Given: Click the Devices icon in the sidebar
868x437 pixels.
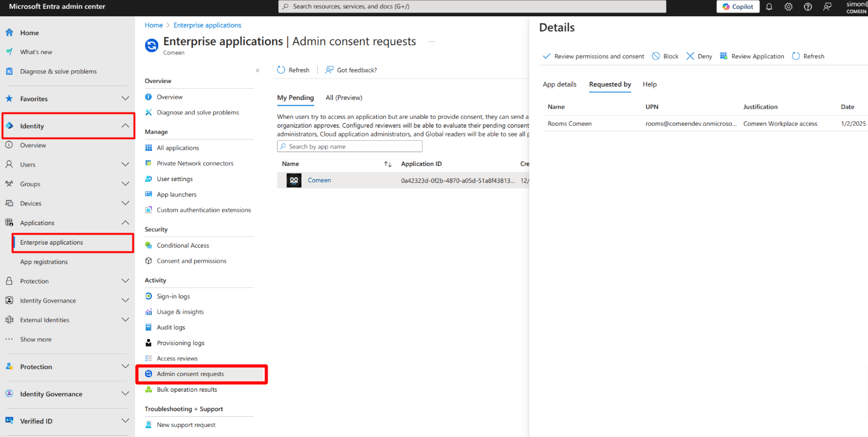Looking at the screenshot, I should [9, 204].
